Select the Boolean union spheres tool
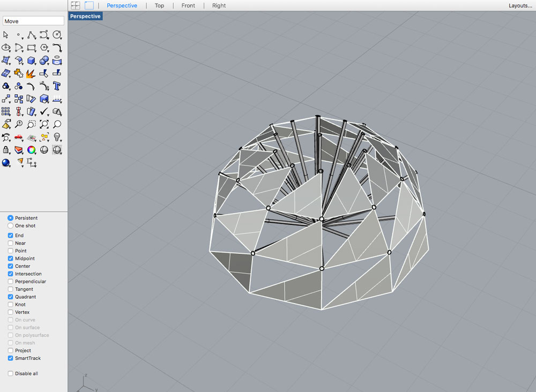Image resolution: width=536 pixels, height=392 pixels. point(44,61)
